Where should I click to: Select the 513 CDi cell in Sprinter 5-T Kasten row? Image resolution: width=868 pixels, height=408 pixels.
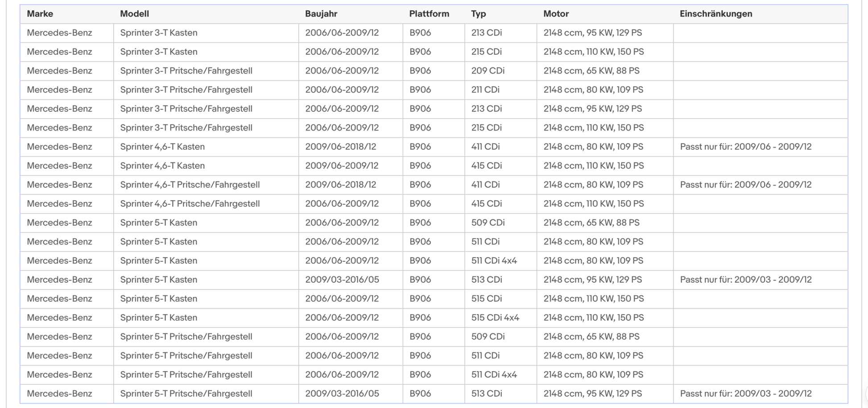click(x=487, y=280)
